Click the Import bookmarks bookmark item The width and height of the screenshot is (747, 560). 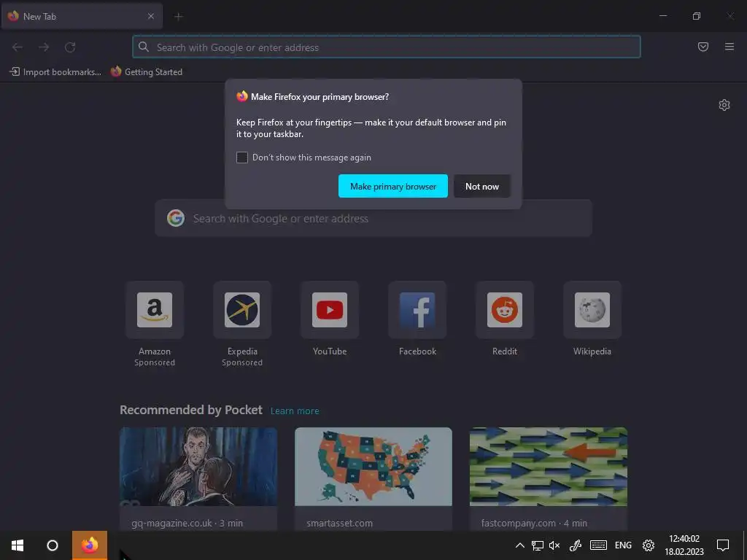pos(55,72)
